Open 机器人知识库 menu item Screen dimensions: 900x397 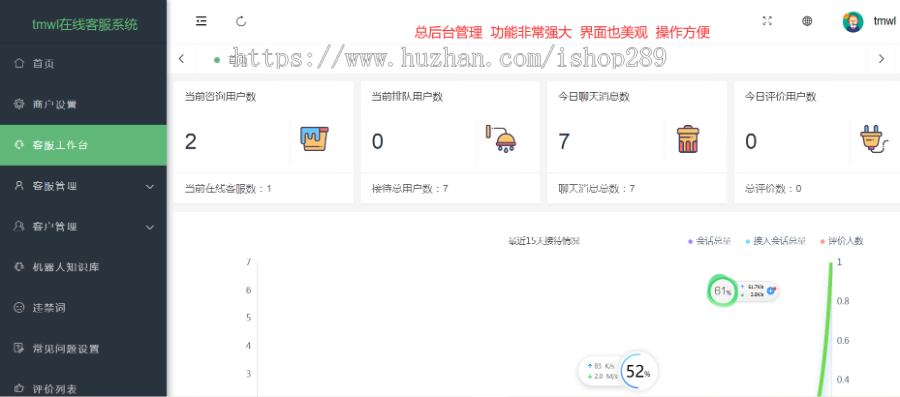point(83,267)
